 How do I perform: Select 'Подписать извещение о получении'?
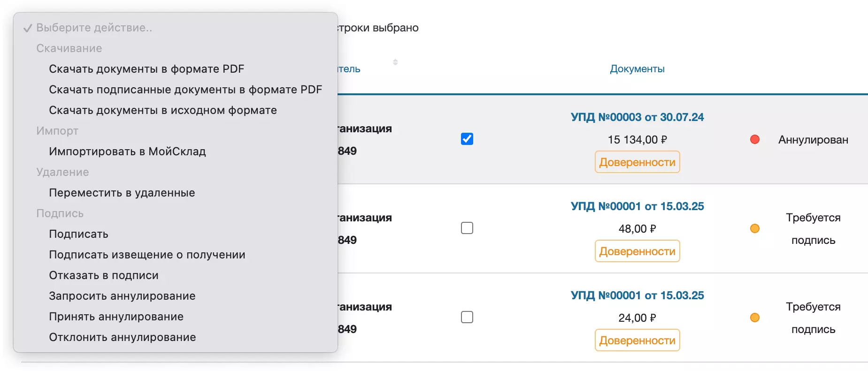coord(147,255)
